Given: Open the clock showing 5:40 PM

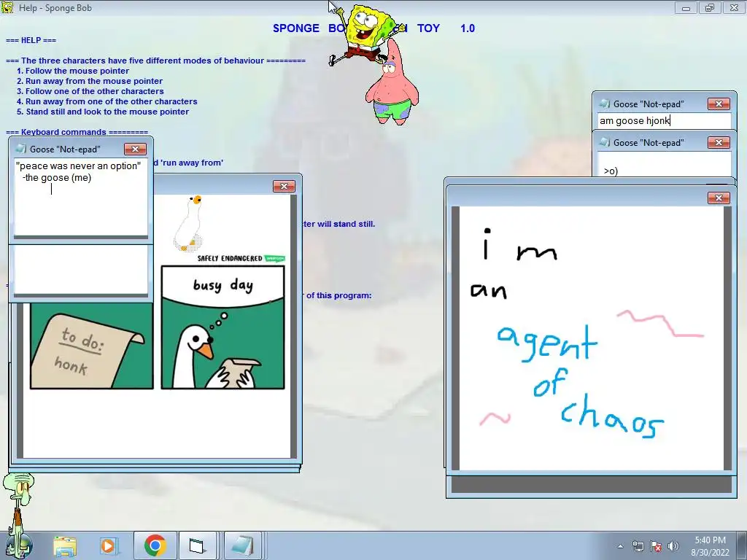Looking at the screenshot, I should tap(710, 545).
